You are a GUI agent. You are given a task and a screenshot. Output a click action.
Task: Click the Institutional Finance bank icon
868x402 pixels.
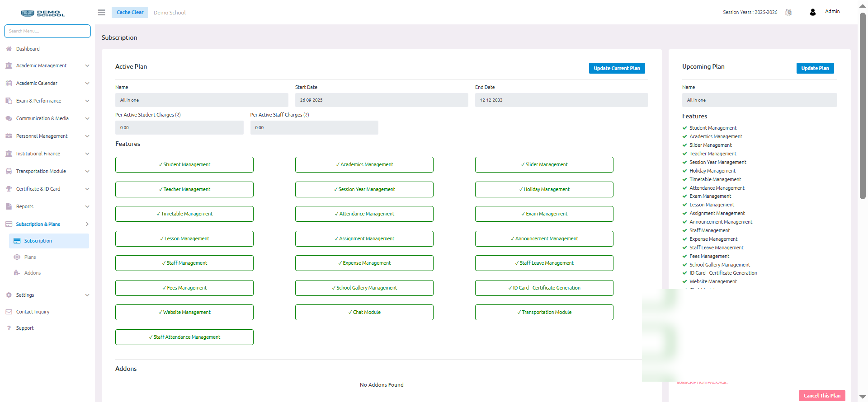[9, 154]
